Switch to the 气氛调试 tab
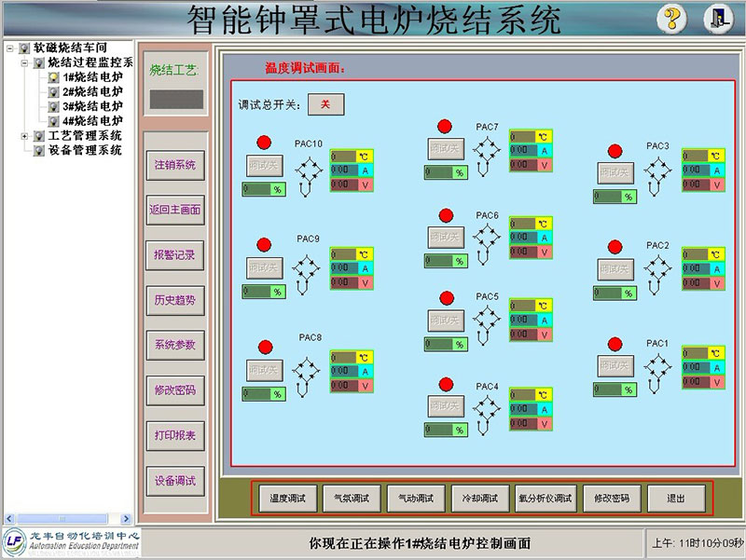The width and height of the screenshot is (746, 560). point(345,499)
